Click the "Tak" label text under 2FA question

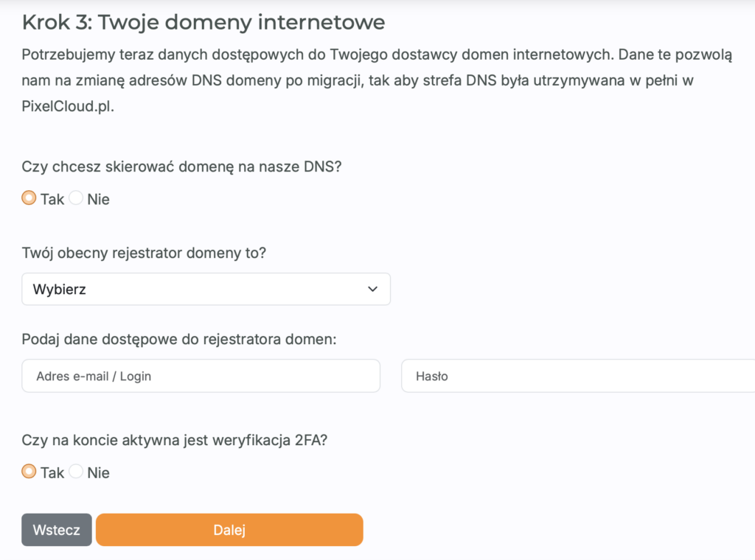pos(52,472)
